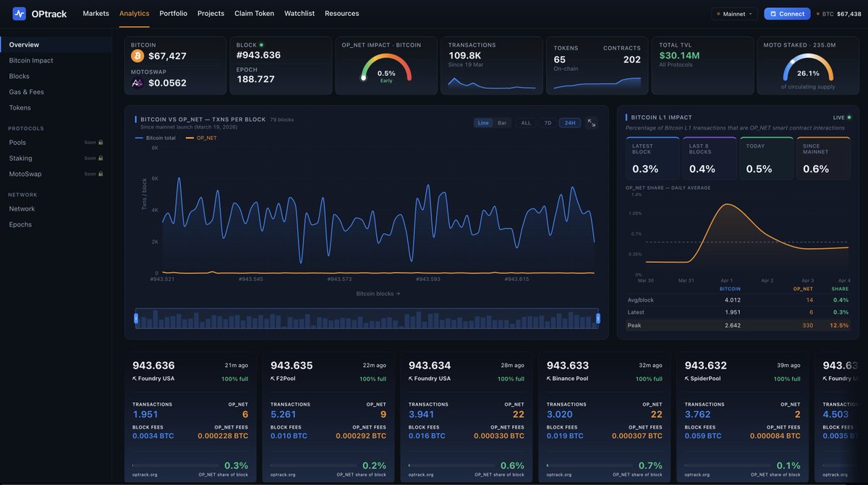This screenshot has width=868, height=485.
Task: Click the Last 8 Blocks 0.4% tile
Action: coord(710,159)
